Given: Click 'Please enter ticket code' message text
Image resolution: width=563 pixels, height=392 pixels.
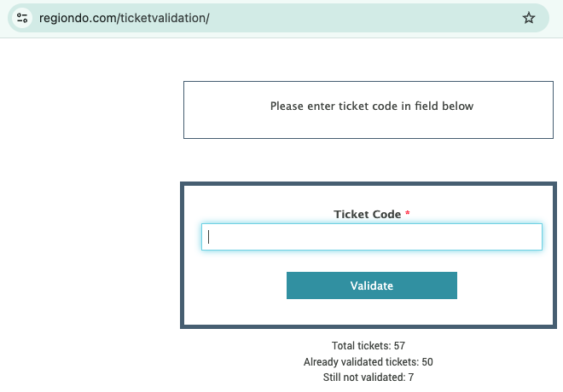Looking at the screenshot, I should pos(372,107).
